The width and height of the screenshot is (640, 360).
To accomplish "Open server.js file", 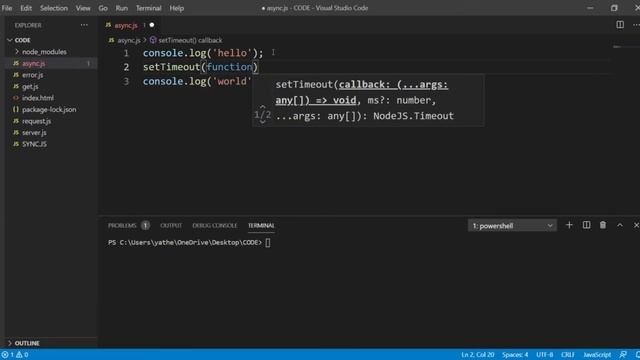I will pos(51,132).
